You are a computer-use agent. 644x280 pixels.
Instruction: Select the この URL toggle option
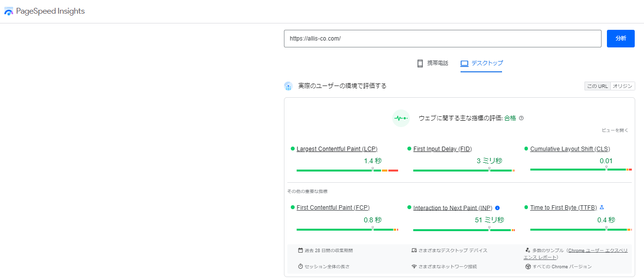[x=597, y=86]
